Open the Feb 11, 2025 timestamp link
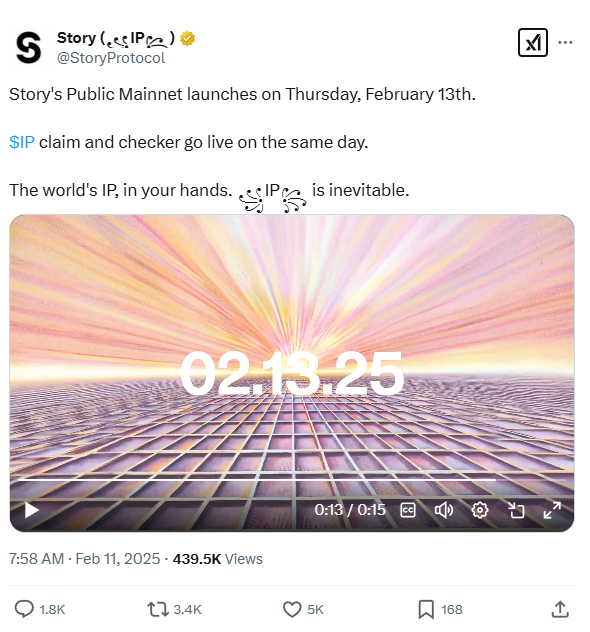This screenshot has height=632, width=590. (x=118, y=559)
